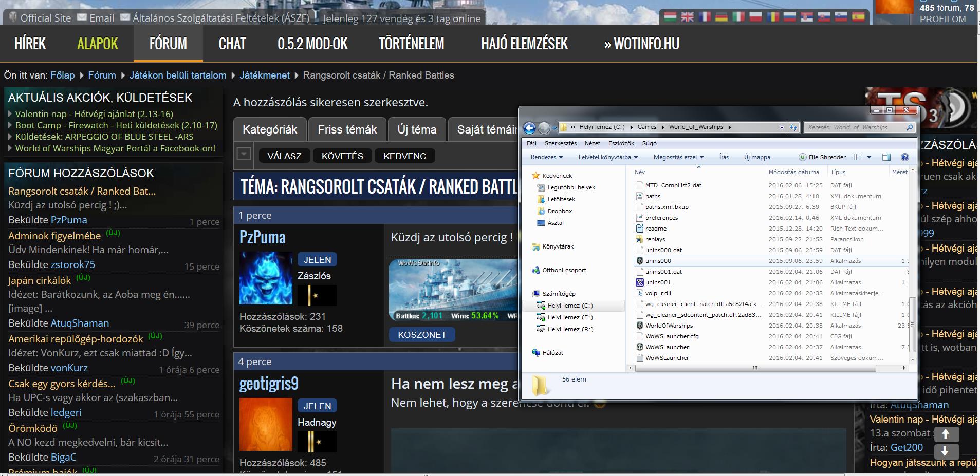Image resolution: width=980 pixels, height=476 pixels.
Task: Refresh the Explorer folder view
Action: point(793,127)
